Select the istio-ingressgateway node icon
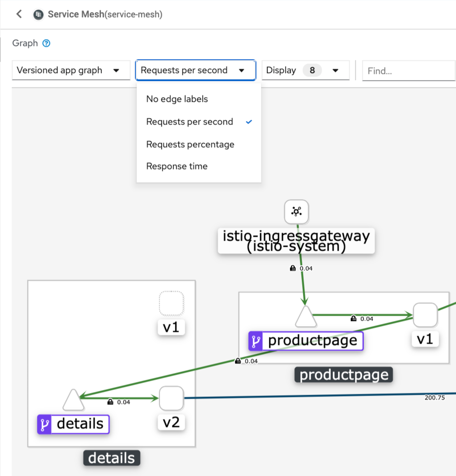The width and height of the screenshot is (456, 476). tap(296, 212)
